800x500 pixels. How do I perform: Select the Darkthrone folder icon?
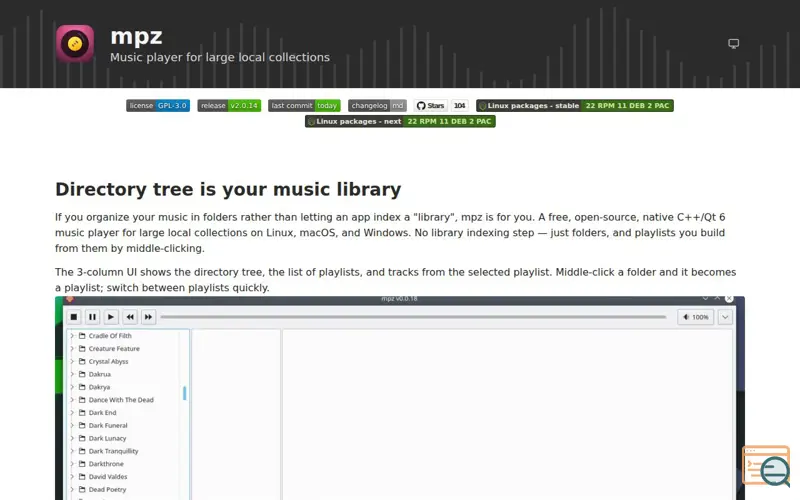[82, 463]
